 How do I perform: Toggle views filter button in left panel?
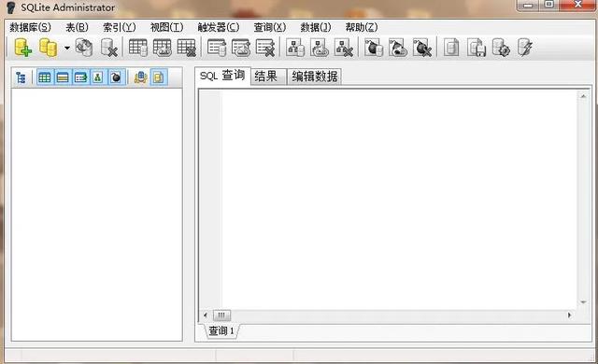pos(80,77)
